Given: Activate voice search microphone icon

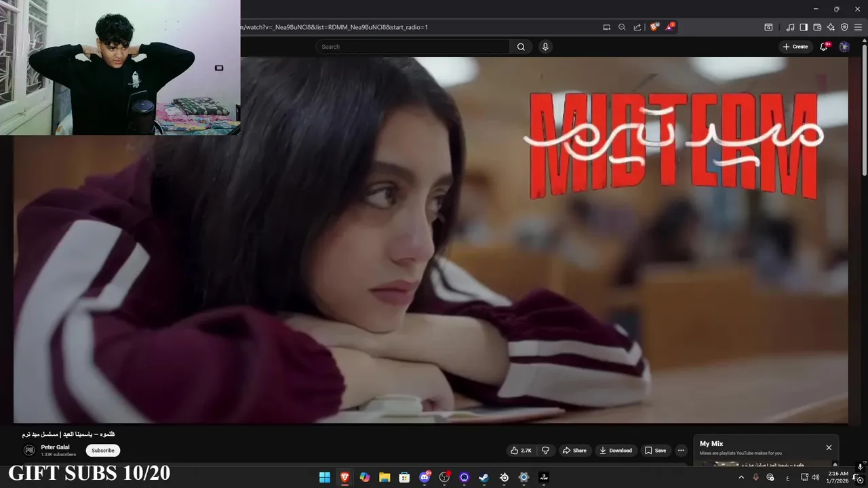Looking at the screenshot, I should pos(545,47).
